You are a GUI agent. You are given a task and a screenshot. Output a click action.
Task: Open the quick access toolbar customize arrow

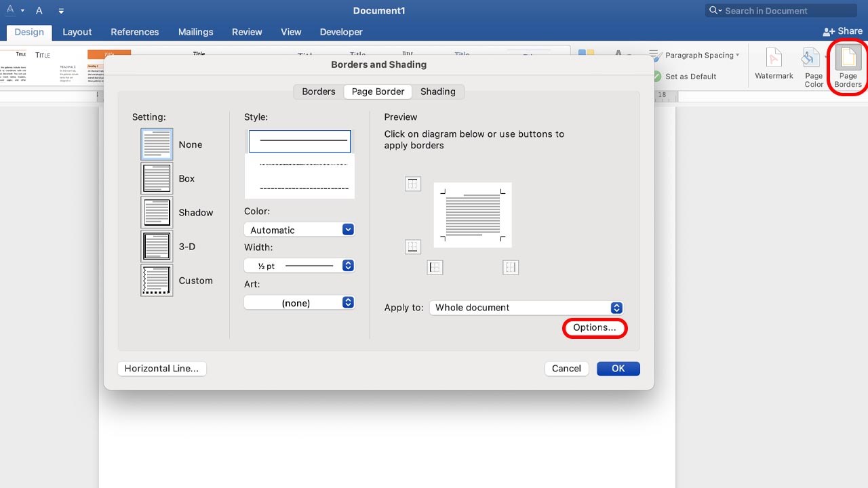pyautogui.click(x=61, y=11)
